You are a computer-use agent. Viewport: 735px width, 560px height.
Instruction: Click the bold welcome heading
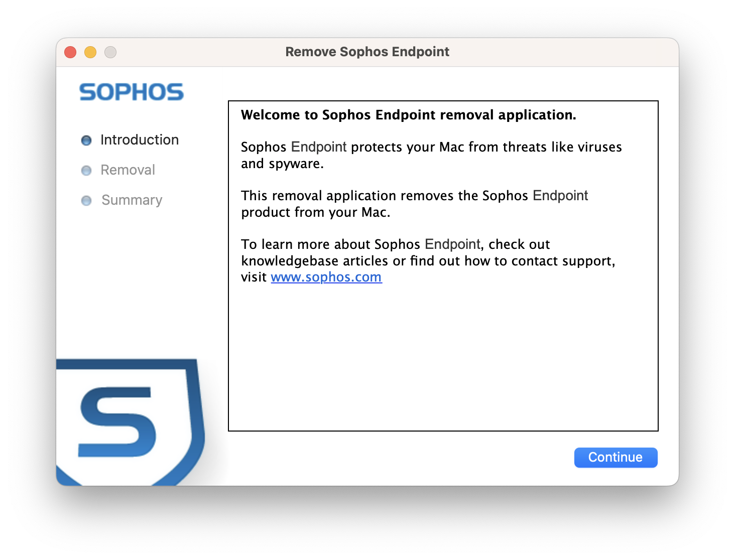pyautogui.click(x=408, y=115)
